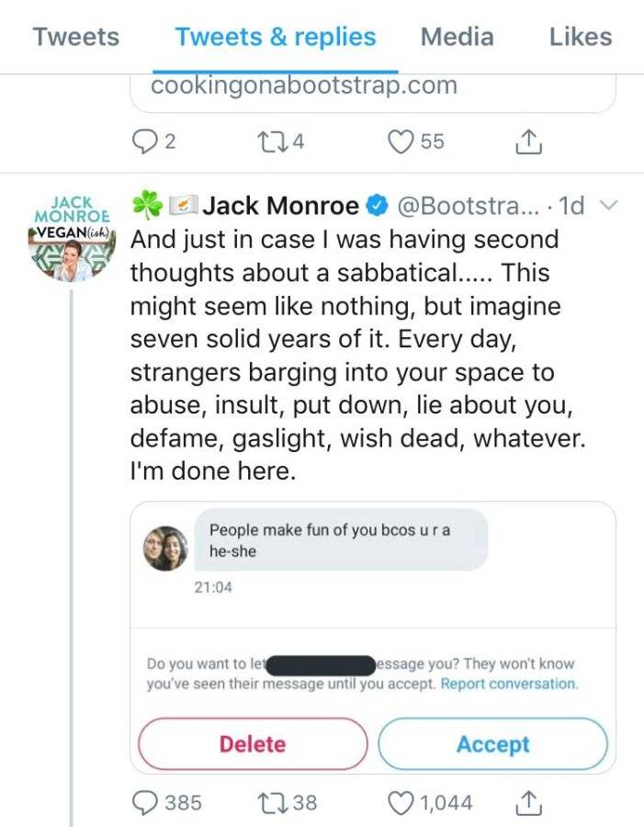Reply to the tweet with 2 comments
The height and width of the screenshot is (827, 644).
(144, 142)
